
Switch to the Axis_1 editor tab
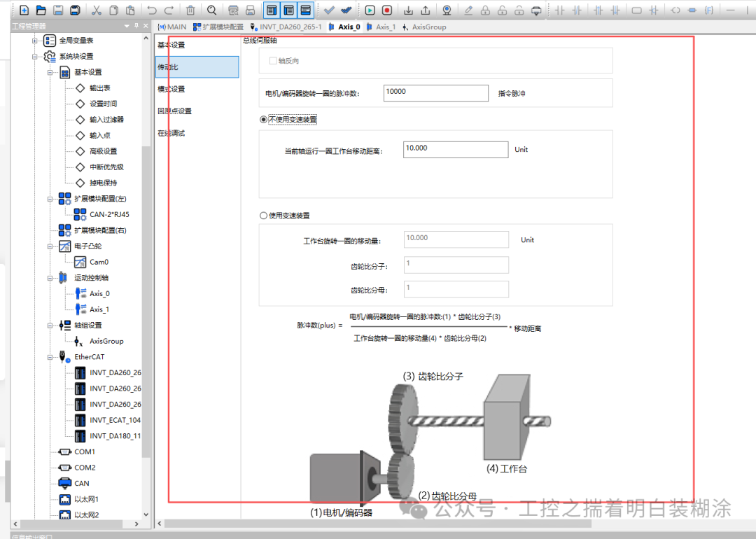pyautogui.click(x=380, y=27)
